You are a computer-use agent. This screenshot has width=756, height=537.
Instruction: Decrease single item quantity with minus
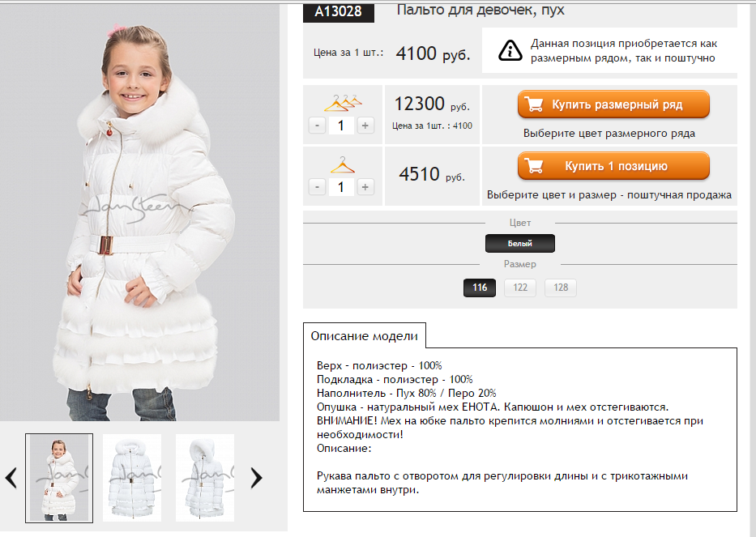click(318, 187)
